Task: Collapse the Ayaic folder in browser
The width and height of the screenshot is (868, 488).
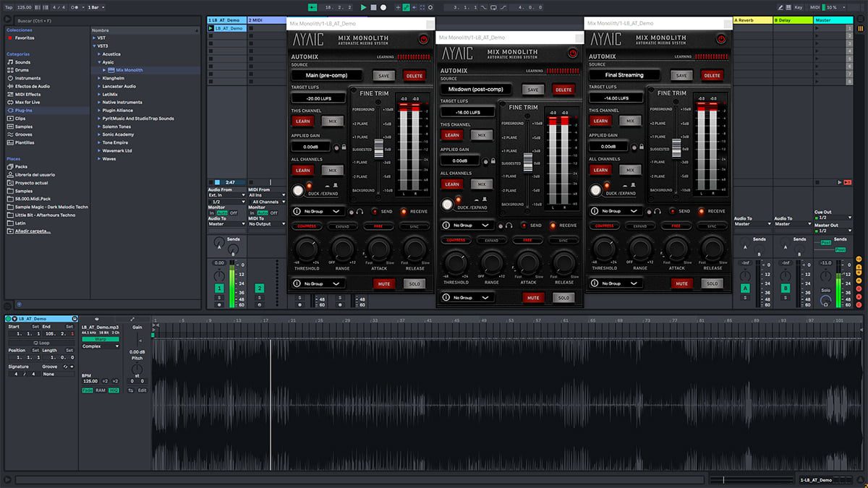Action: 99,62
